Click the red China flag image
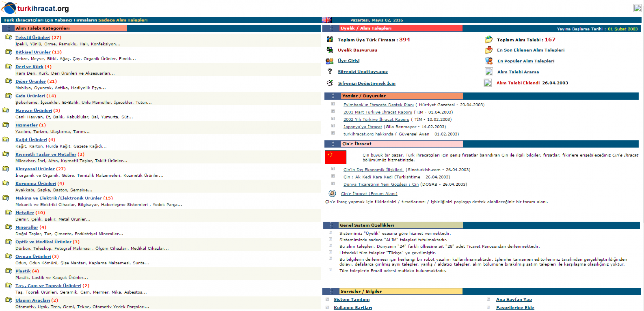The width and height of the screenshot is (644, 311). (x=335, y=157)
